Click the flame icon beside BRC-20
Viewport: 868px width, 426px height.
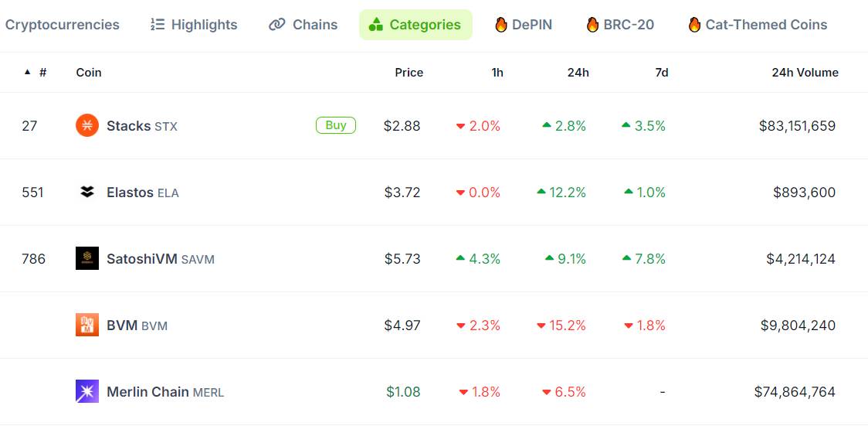point(592,25)
